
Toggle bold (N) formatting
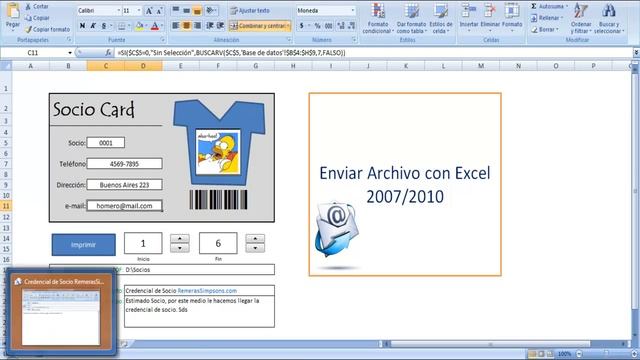click(x=82, y=26)
